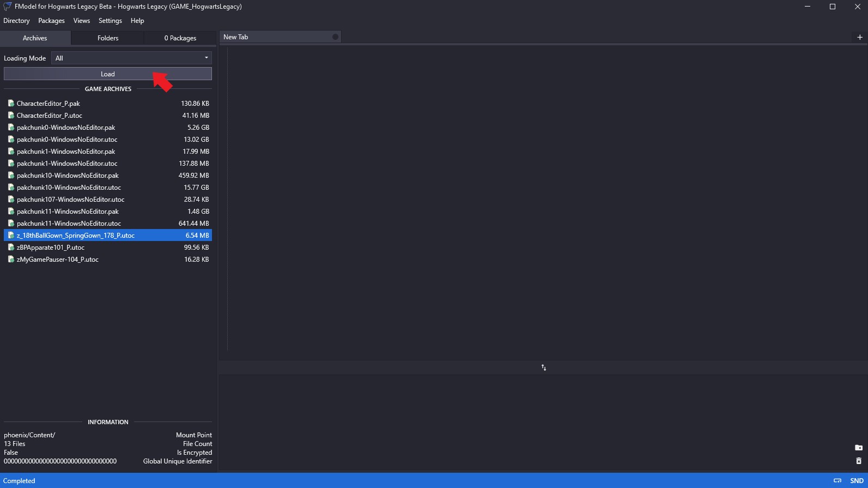
Task: Click the file icon beside CharacterEditor_P.pak
Action: [x=11, y=103]
